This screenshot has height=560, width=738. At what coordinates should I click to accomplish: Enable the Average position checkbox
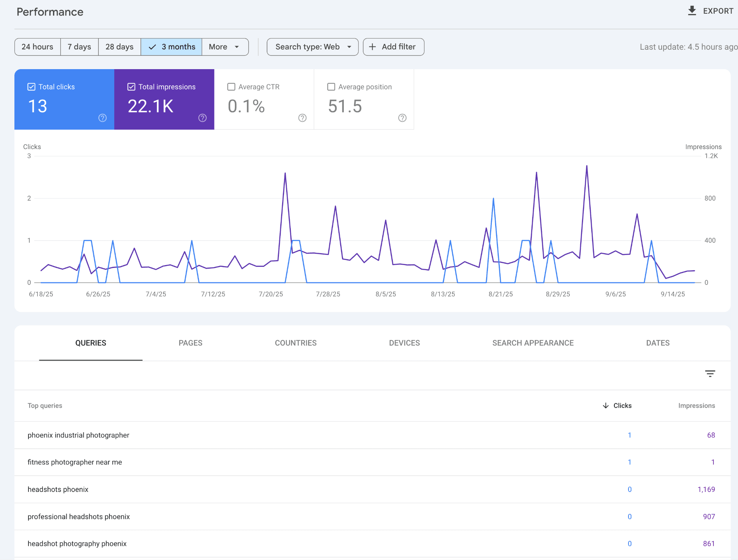(331, 87)
